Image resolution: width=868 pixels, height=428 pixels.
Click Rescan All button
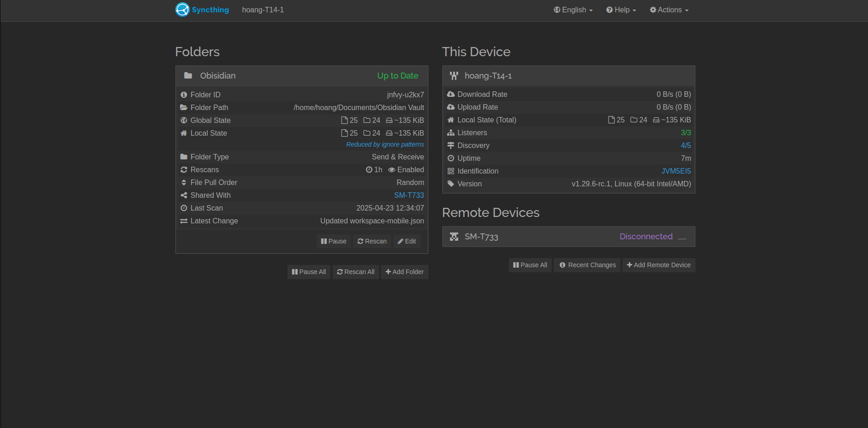click(x=356, y=272)
